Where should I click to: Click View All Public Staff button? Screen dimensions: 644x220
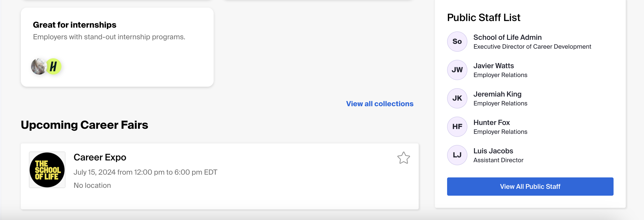530,187
